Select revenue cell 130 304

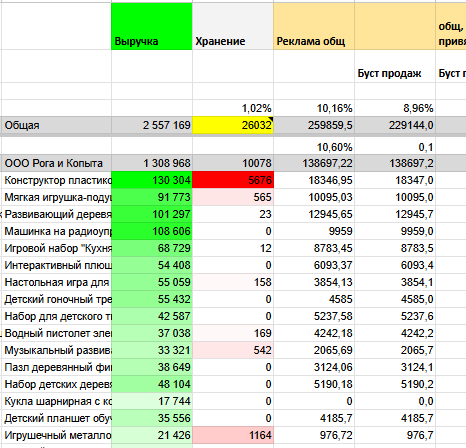152,180
